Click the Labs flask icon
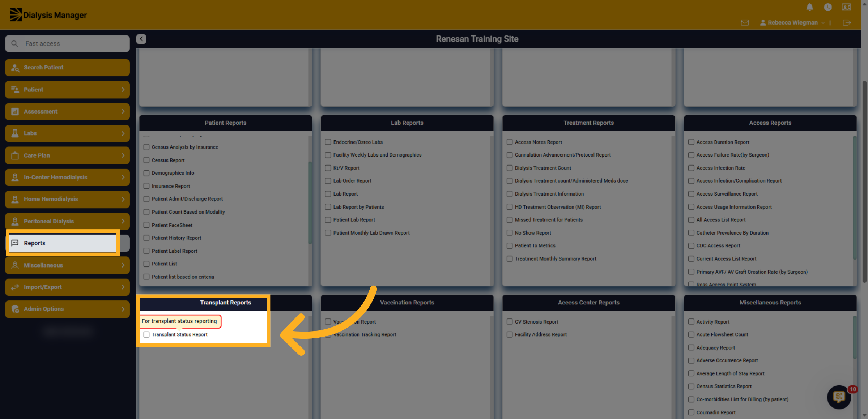This screenshot has height=419, width=868. point(15,133)
